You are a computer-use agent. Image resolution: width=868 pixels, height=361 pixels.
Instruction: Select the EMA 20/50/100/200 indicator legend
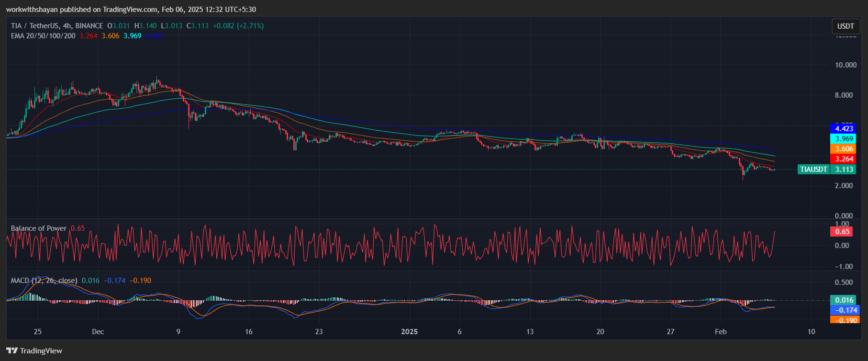[43, 36]
